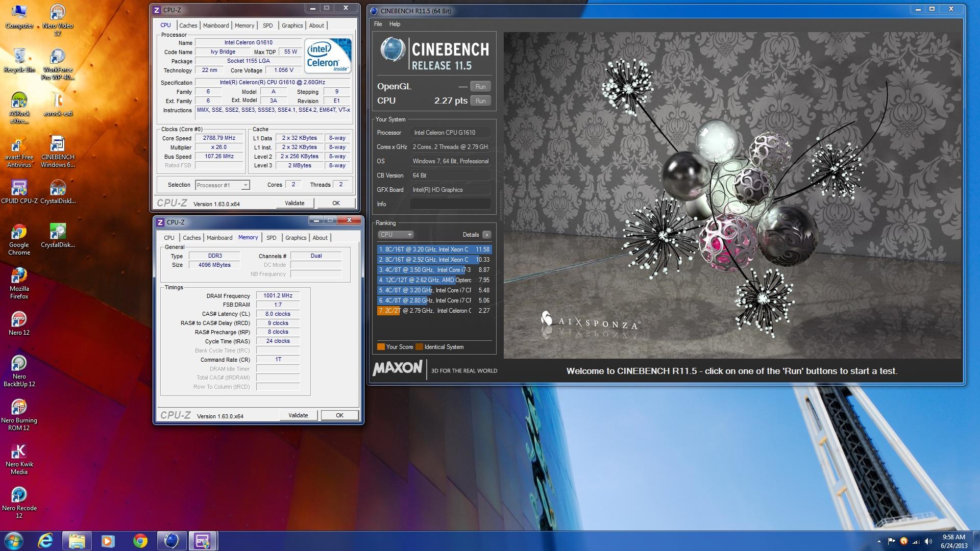
Task: Open the File menu in CINEBENCH
Action: pyautogui.click(x=378, y=24)
